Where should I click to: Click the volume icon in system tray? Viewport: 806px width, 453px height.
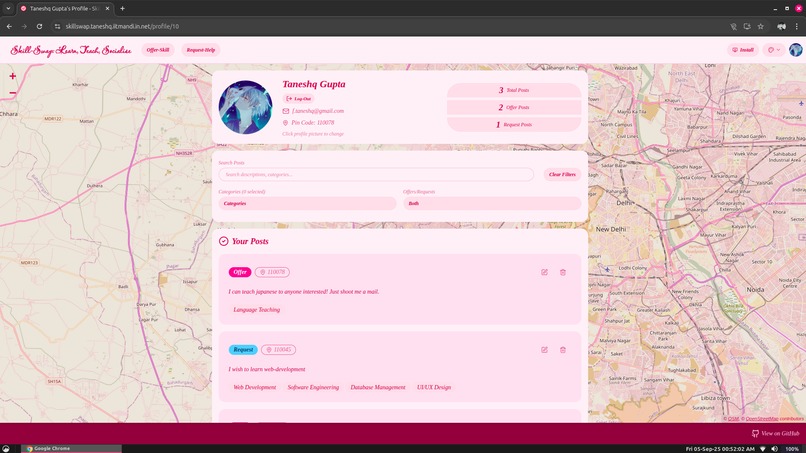pyautogui.click(x=775, y=449)
